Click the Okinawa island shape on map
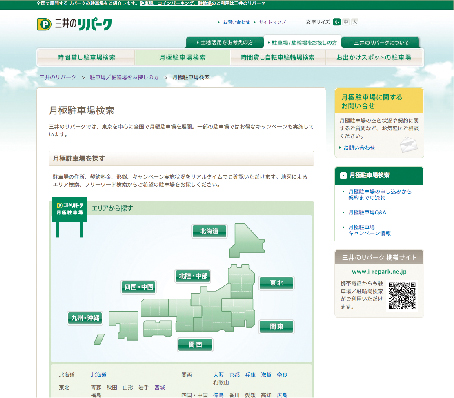Viewport: 454px width, 398px height. [99, 339]
